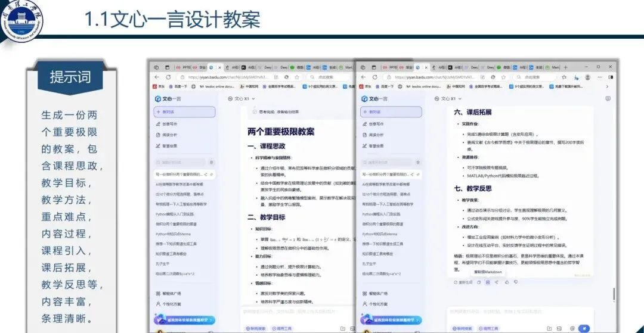644x333 pixels.
Task: Click thumbs-down icon in right window
Action: 516,282
